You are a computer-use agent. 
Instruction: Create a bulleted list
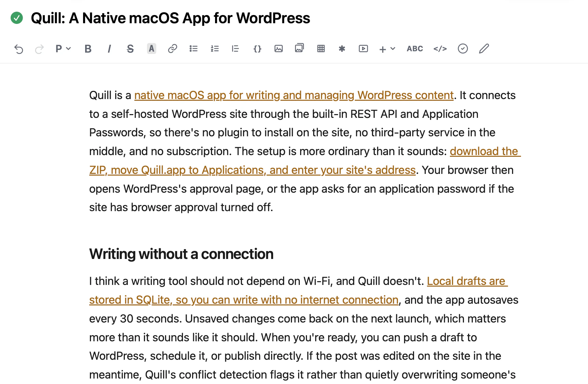pos(193,49)
